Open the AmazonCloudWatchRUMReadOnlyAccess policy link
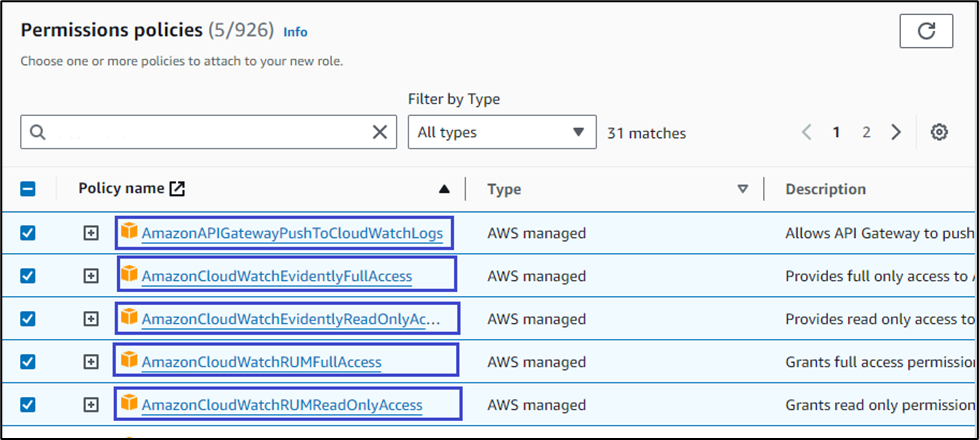 (282, 405)
